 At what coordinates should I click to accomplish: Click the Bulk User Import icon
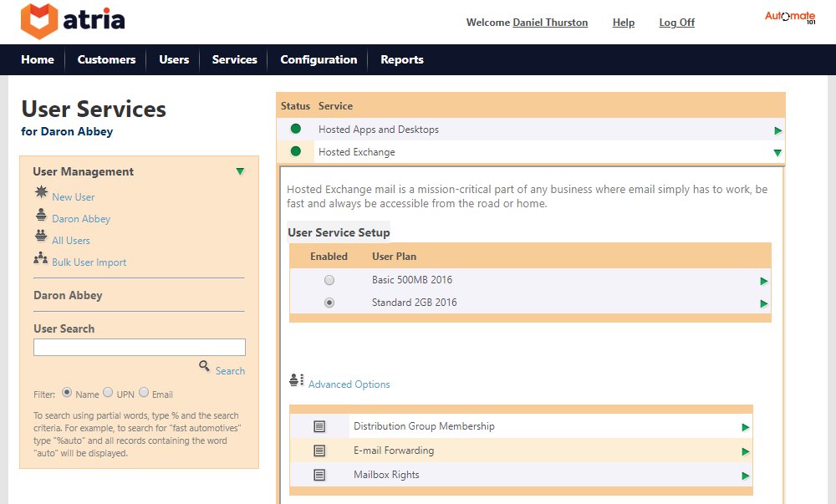point(40,258)
